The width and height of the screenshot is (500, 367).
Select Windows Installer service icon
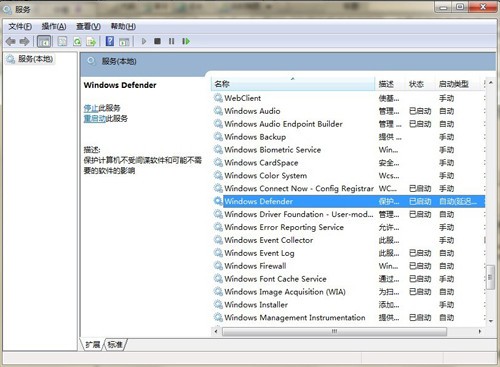pos(218,304)
